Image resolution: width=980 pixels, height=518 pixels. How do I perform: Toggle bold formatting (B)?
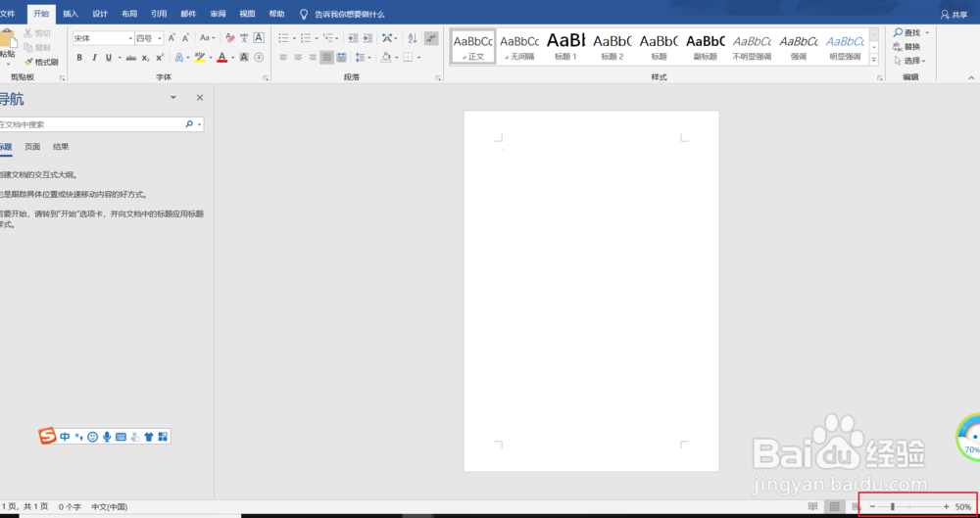tap(79, 58)
